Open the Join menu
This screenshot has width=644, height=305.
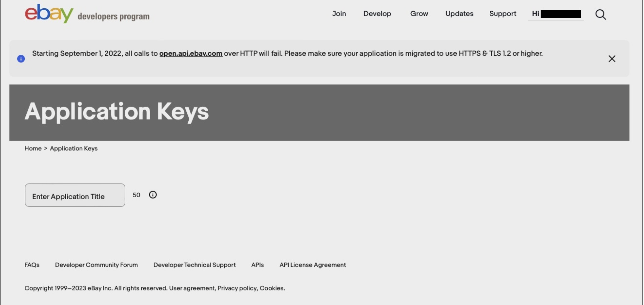click(339, 14)
